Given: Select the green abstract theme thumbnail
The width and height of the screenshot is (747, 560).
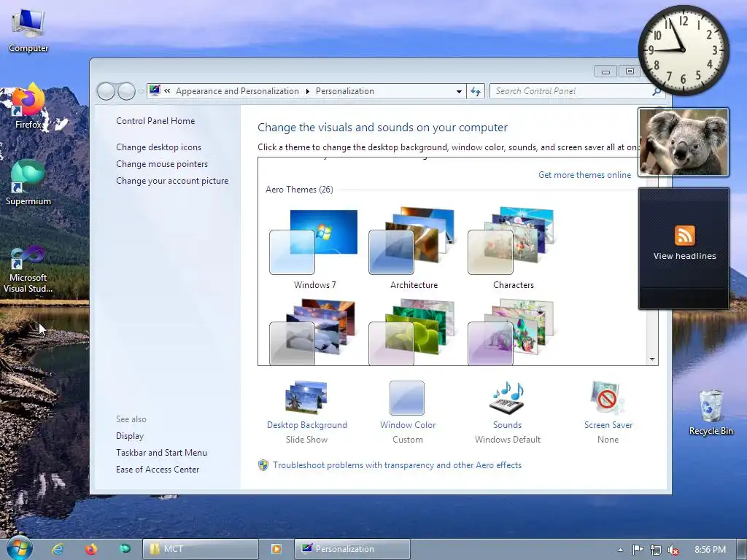Looking at the screenshot, I should click(414, 332).
